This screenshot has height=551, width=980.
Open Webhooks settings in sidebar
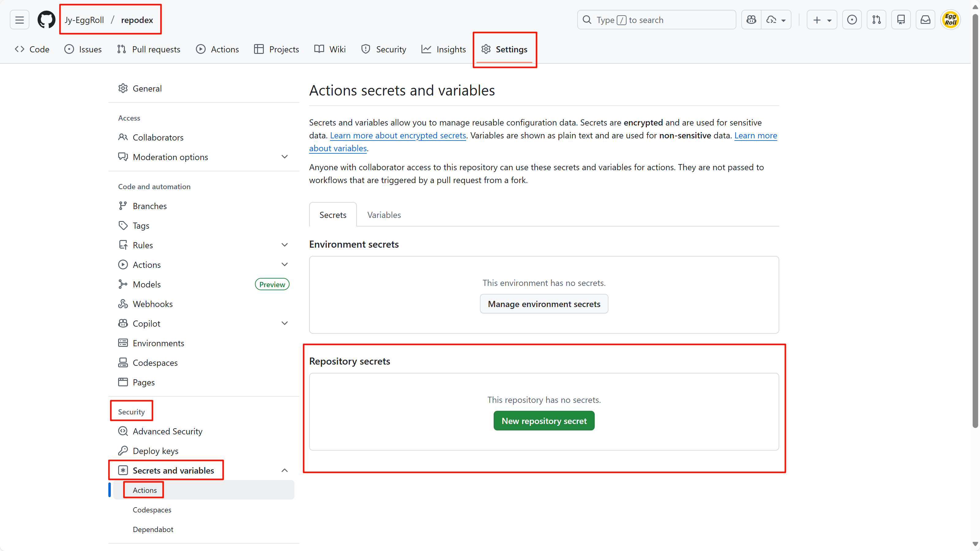click(152, 304)
